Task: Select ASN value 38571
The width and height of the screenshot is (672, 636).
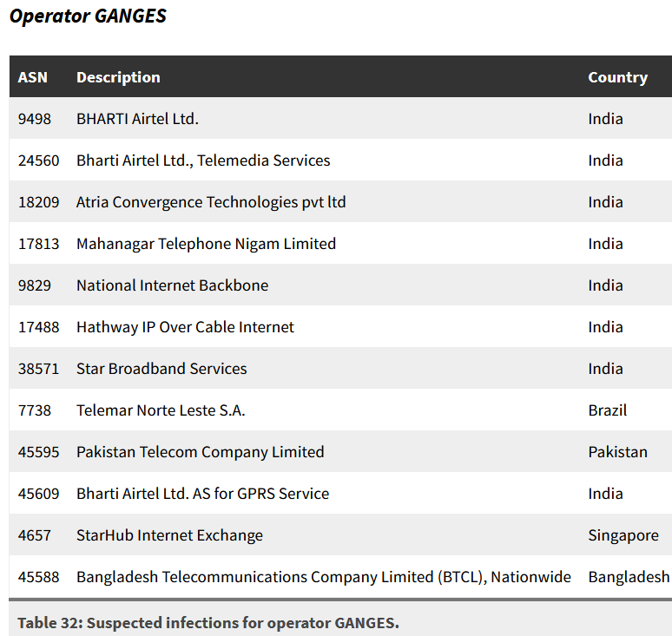Action: tap(38, 368)
